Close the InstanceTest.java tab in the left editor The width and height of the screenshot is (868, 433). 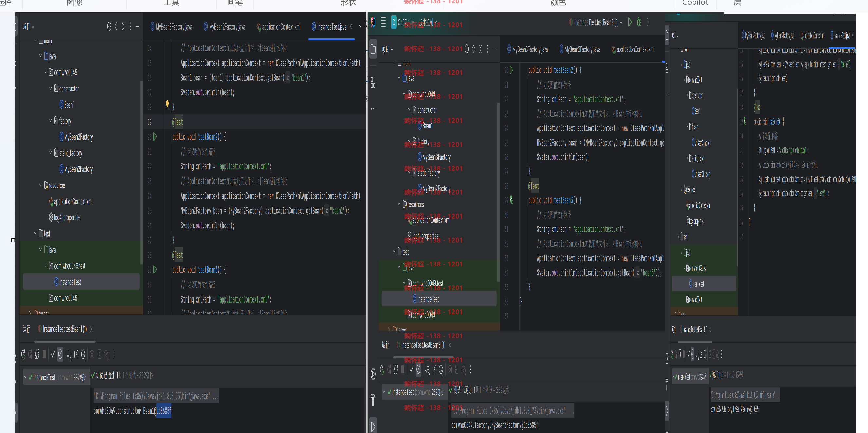[x=350, y=26]
